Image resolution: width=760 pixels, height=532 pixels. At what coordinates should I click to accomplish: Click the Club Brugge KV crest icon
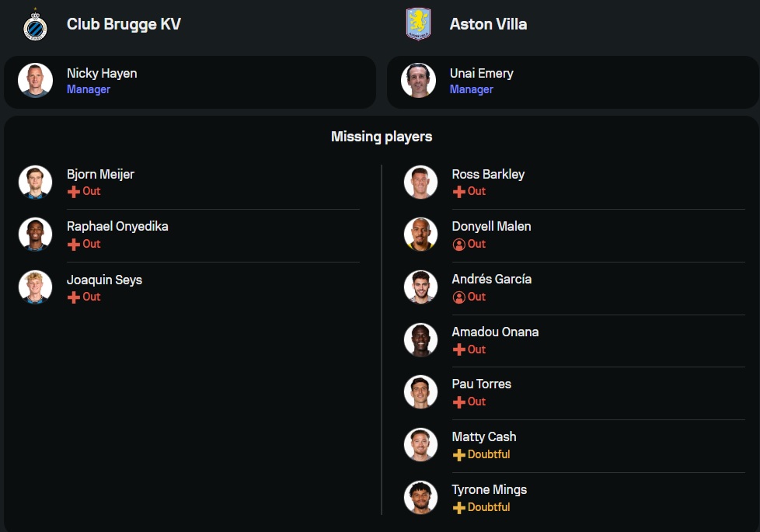(35, 25)
